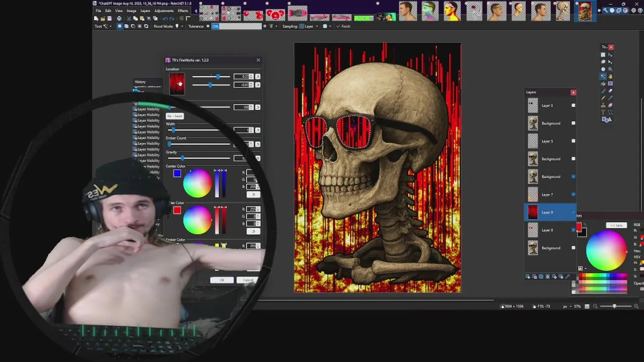Click the Width slider in FireWorks
Viewport: 644px width, 362px height.
tap(199, 130)
